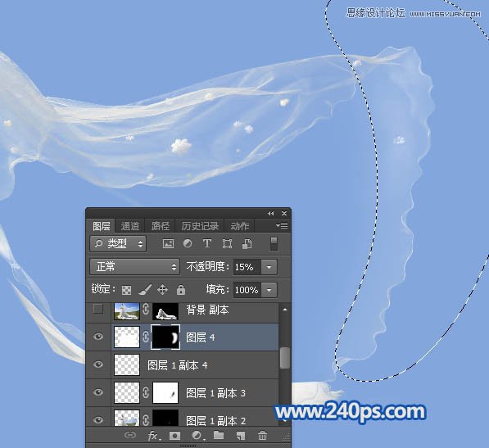Toggle mask link on 图层 4

coord(146,337)
